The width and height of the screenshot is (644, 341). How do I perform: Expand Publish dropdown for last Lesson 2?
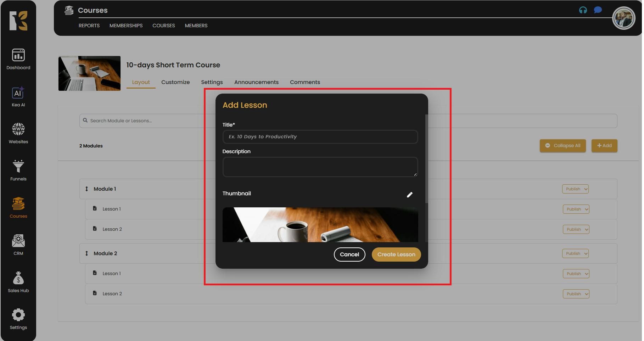tap(576, 294)
